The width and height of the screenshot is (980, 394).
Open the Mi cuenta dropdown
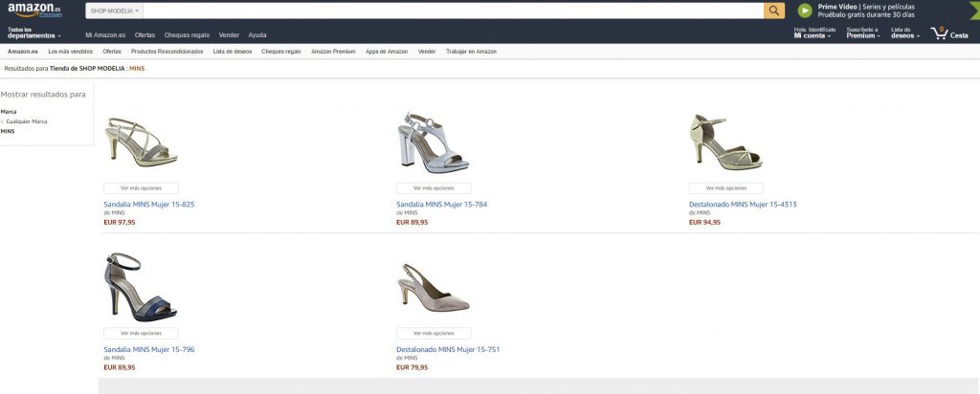(813, 35)
